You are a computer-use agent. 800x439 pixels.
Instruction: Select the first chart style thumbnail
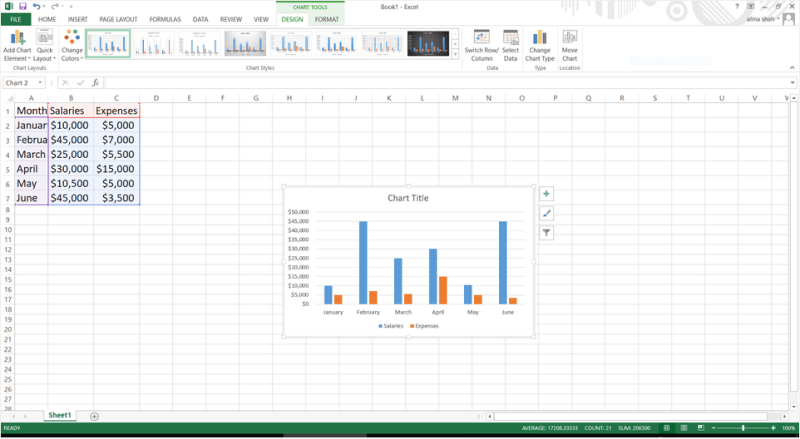(x=108, y=43)
